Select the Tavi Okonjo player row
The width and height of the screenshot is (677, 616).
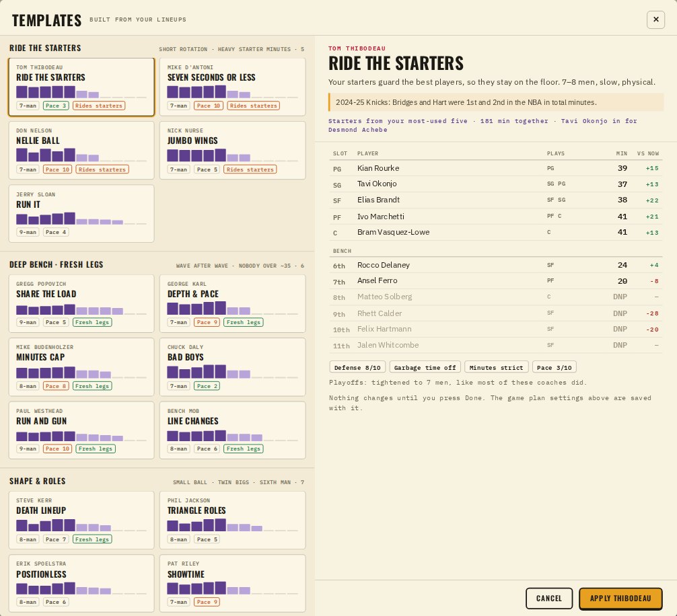pos(496,184)
